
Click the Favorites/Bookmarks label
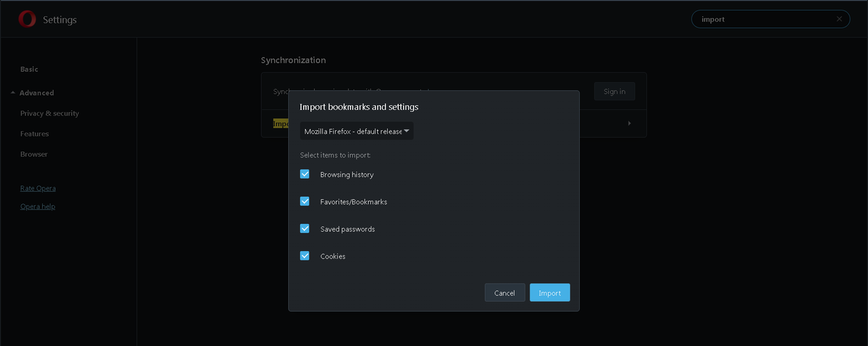pyautogui.click(x=353, y=201)
